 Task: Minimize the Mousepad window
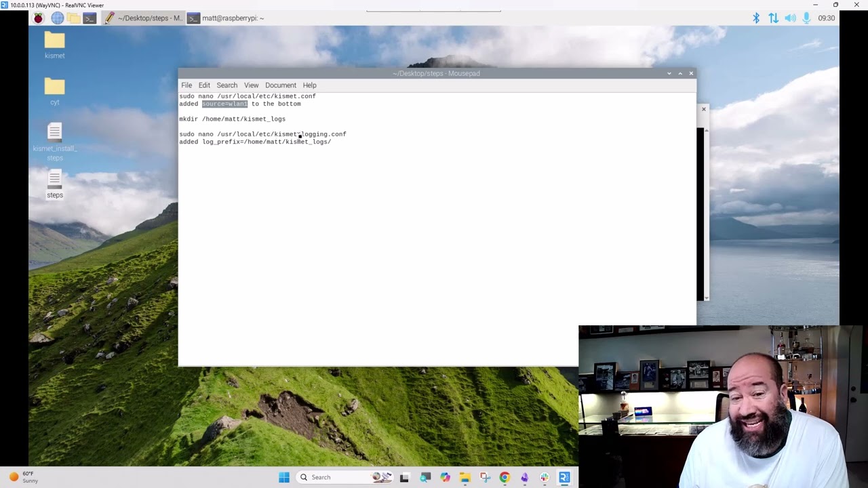coord(669,73)
